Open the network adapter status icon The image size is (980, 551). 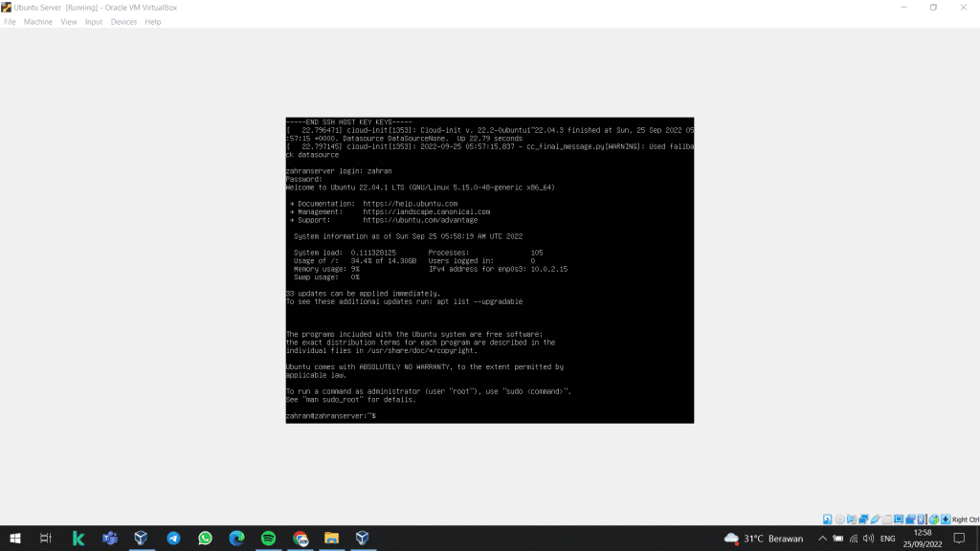point(862,519)
